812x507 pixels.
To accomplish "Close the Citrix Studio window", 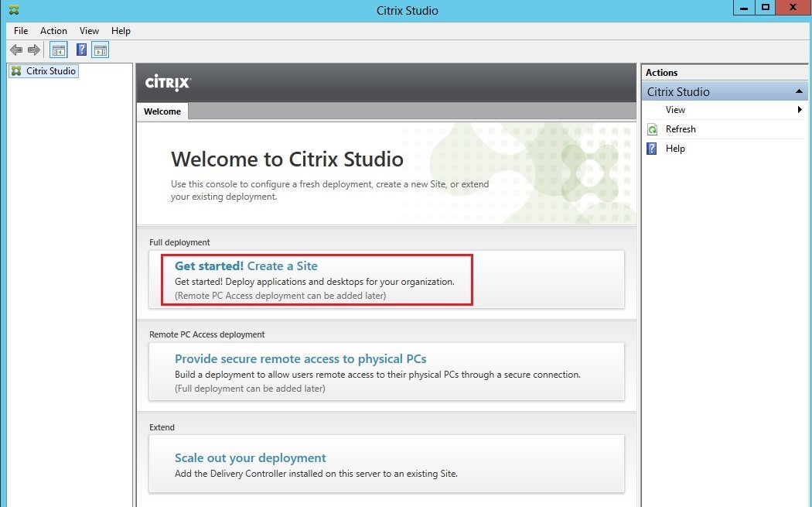I will 793,7.
